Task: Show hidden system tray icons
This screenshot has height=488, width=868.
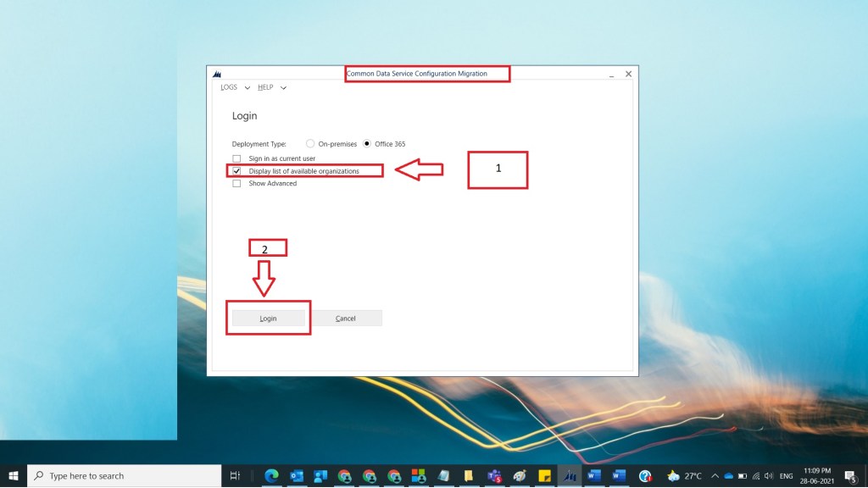Action: coord(715,475)
